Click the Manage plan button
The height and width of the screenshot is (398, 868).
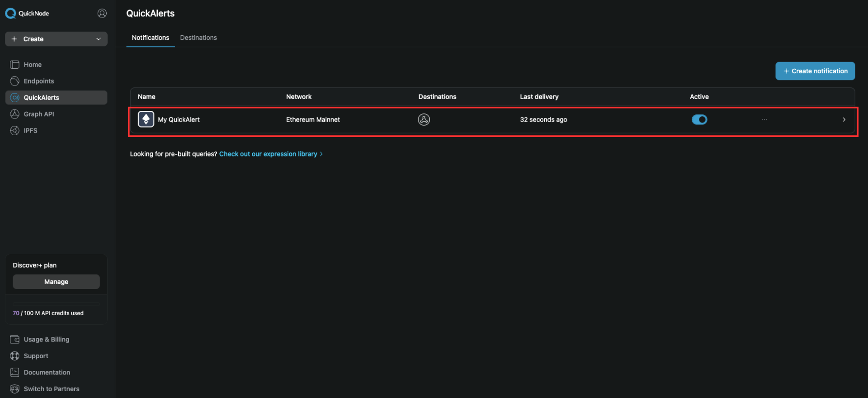(x=56, y=282)
